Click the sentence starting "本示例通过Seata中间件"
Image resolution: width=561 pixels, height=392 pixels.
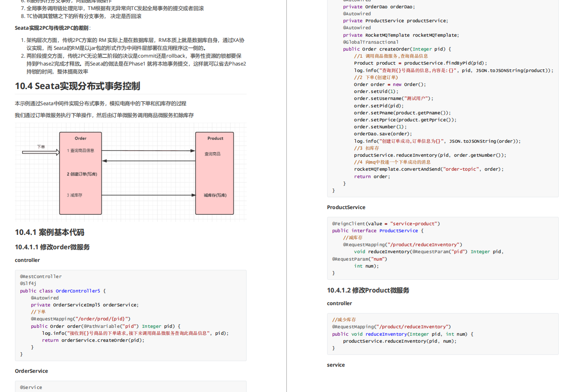100,103
